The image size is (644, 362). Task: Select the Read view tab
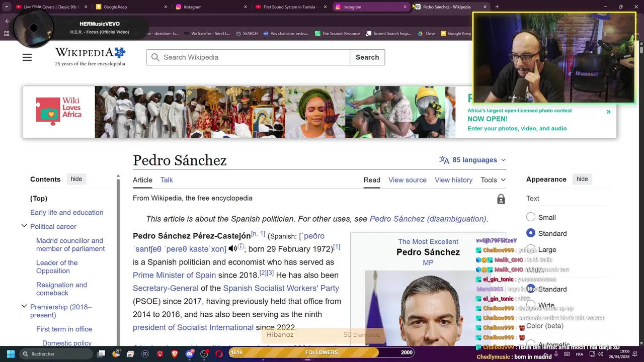click(x=372, y=180)
